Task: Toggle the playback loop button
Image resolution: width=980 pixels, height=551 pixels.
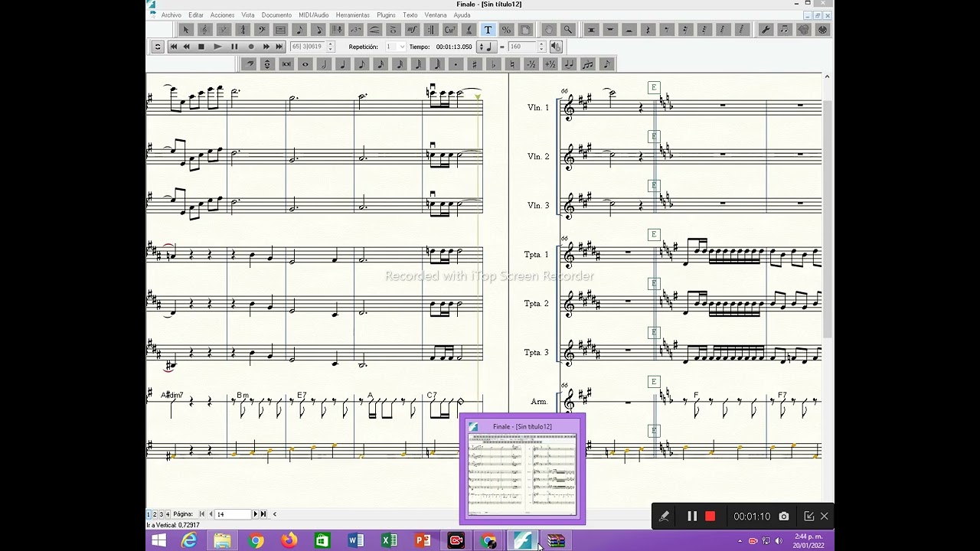Action: coord(158,47)
